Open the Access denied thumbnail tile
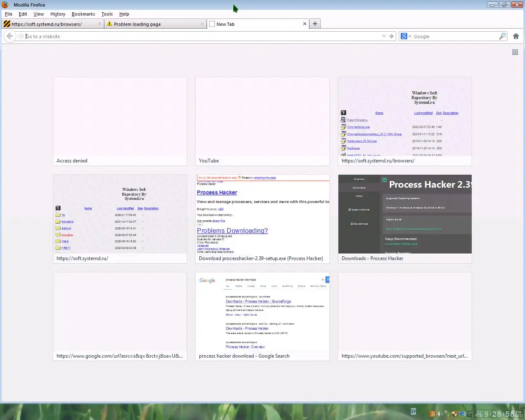Viewport: 525px width, 420px height. [x=120, y=121]
